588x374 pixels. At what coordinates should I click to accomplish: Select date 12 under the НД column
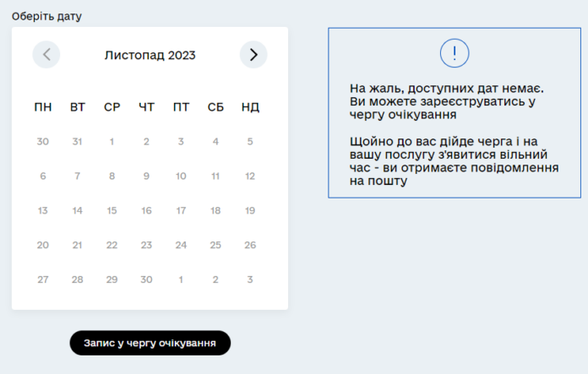click(x=250, y=176)
